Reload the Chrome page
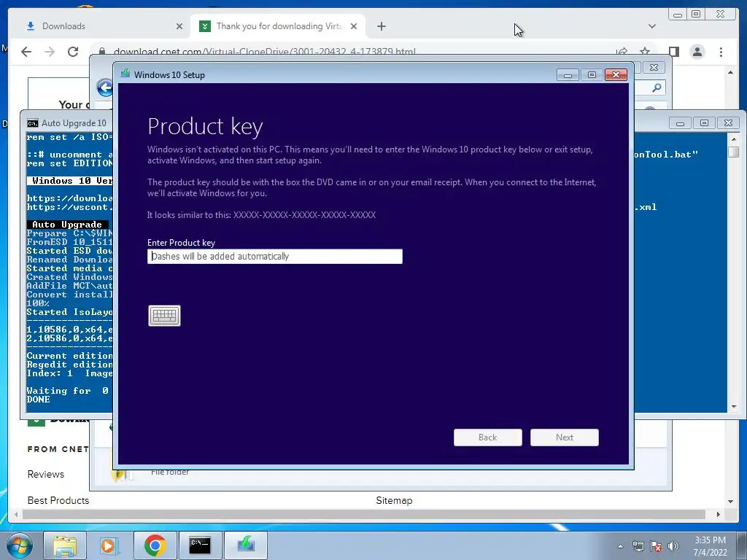This screenshot has height=560, width=747. (x=73, y=52)
